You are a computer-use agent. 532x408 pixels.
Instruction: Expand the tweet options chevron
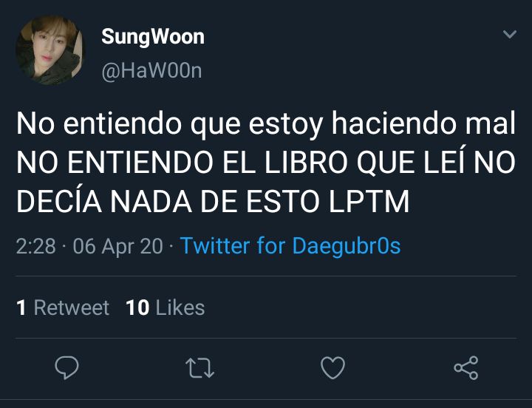pyautogui.click(x=510, y=34)
